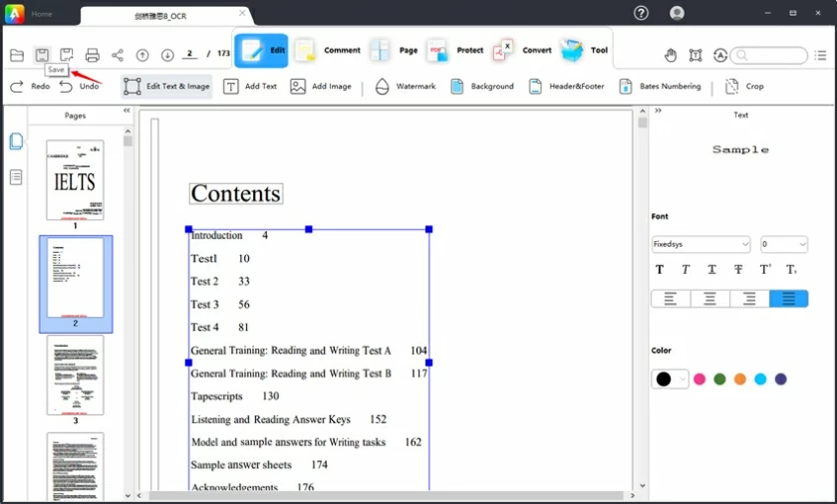837x504 pixels.
Task: Select the page 3 thumbnail
Action: 75,376
